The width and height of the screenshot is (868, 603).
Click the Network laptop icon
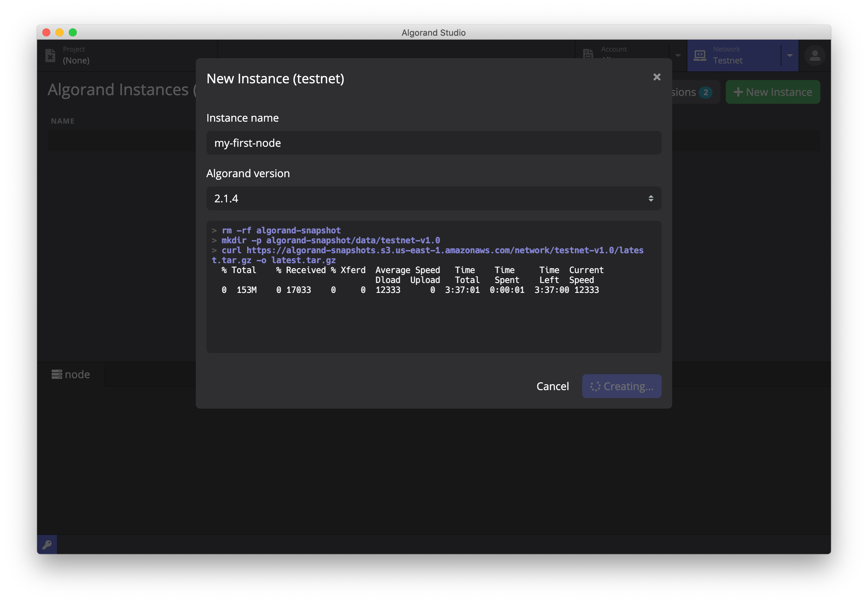click(700, 55)
